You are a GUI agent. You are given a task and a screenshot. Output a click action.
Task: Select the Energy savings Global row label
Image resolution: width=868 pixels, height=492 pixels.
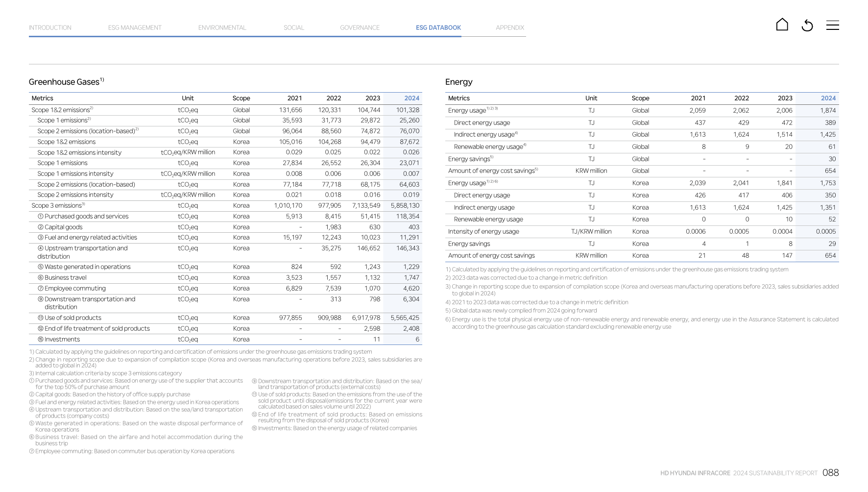(x=471, y=159)
